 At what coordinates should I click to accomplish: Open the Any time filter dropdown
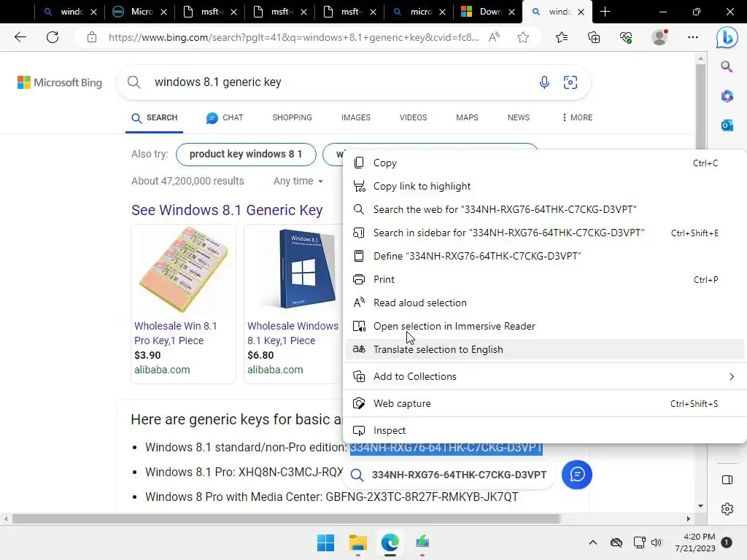coord(298,181)
